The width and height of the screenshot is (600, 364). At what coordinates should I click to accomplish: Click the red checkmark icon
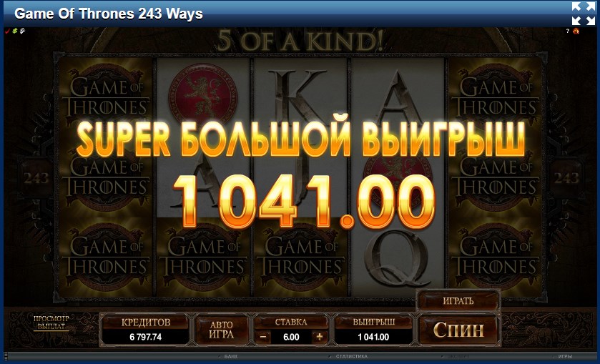click(7, 31)
